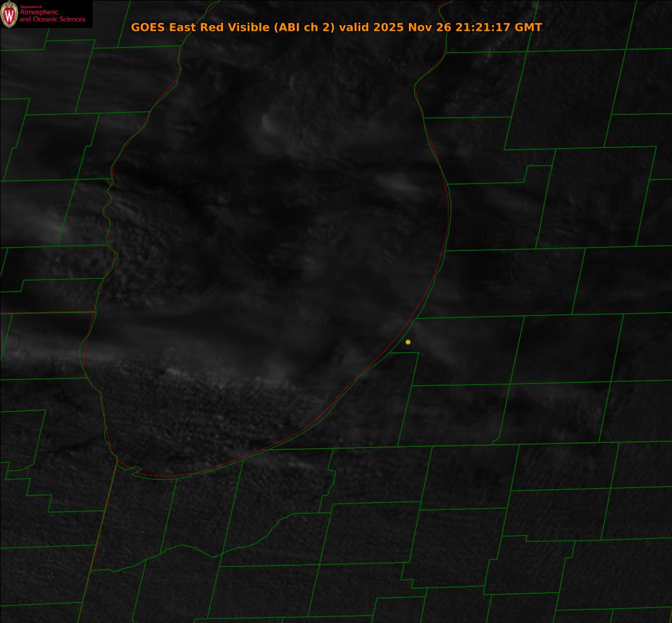Click the small "Department of" text above the logo name
Screen dimensions: 672x623
pyautogui.click(x=31, y=7)
